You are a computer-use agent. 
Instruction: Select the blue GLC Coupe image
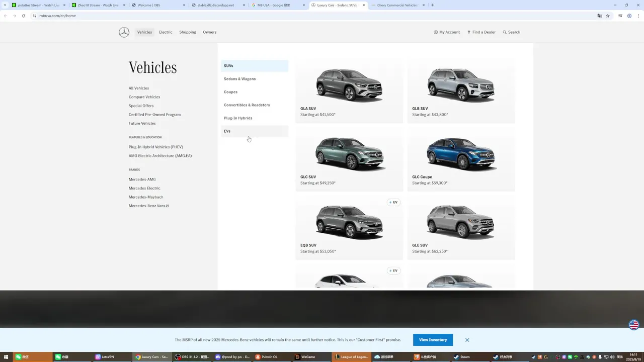click(x=461, y=153)
